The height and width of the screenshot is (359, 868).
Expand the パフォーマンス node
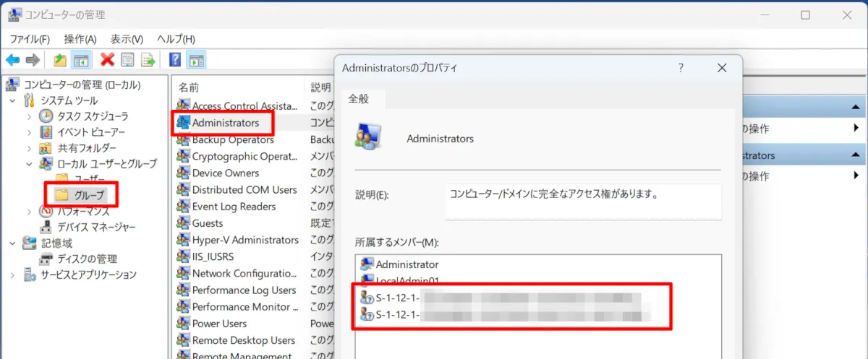pos(29,211)
